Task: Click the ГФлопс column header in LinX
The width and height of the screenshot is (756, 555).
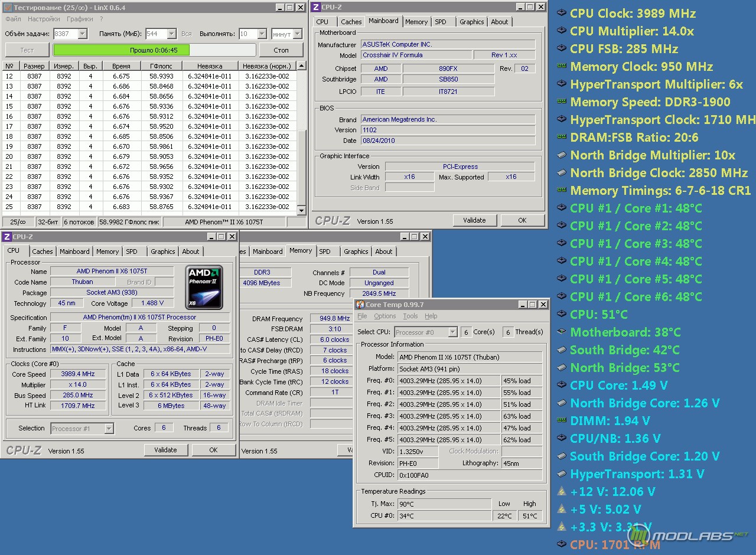Action: click(161, 66)
